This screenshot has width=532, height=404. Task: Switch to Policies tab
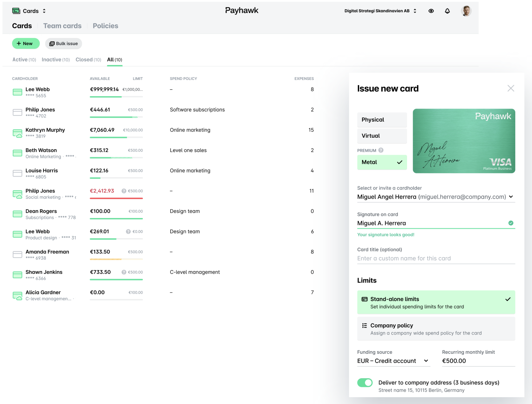tap(105, 26)
